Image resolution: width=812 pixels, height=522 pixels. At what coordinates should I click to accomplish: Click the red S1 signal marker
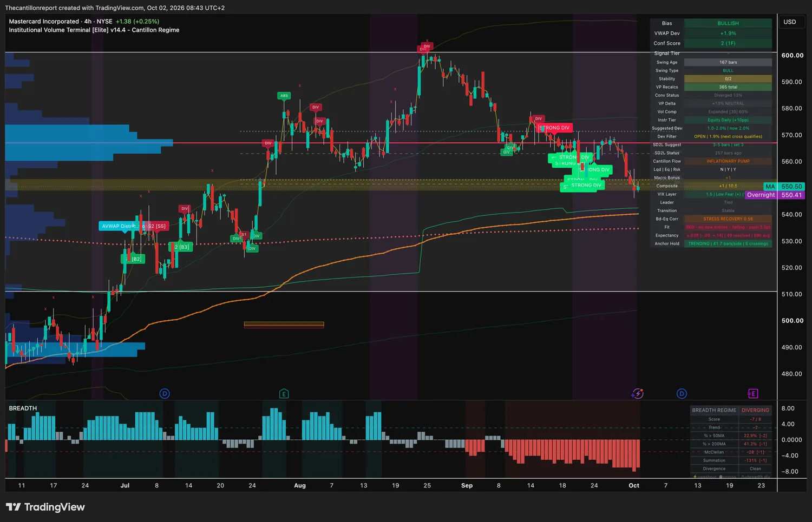coord(244,235)
